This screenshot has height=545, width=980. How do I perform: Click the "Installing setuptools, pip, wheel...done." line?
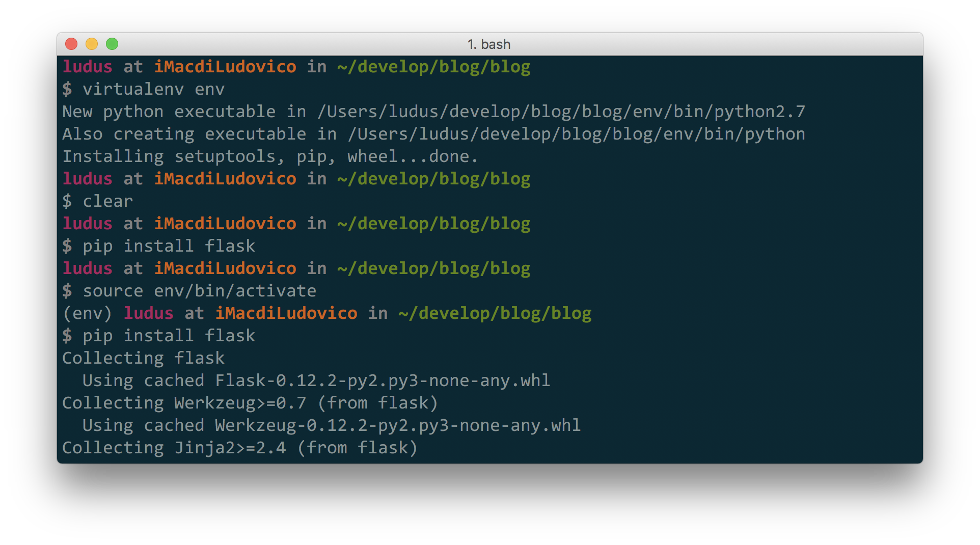click(270, 156)
